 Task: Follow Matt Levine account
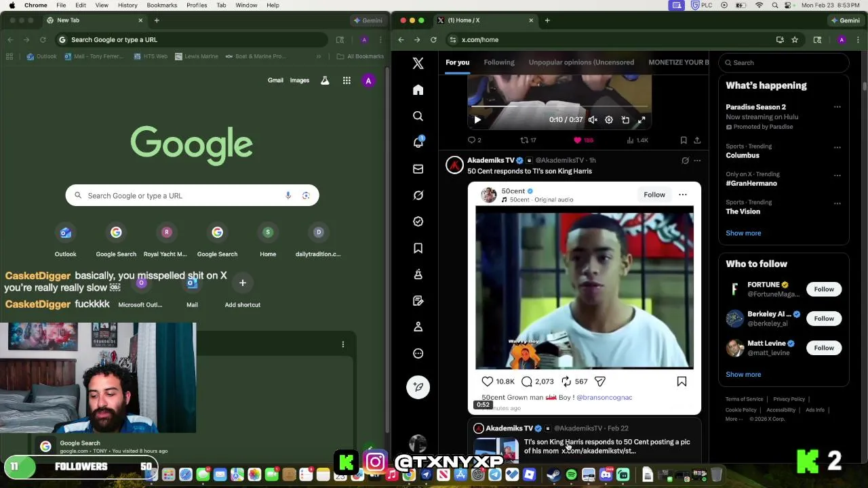(824, 348)
